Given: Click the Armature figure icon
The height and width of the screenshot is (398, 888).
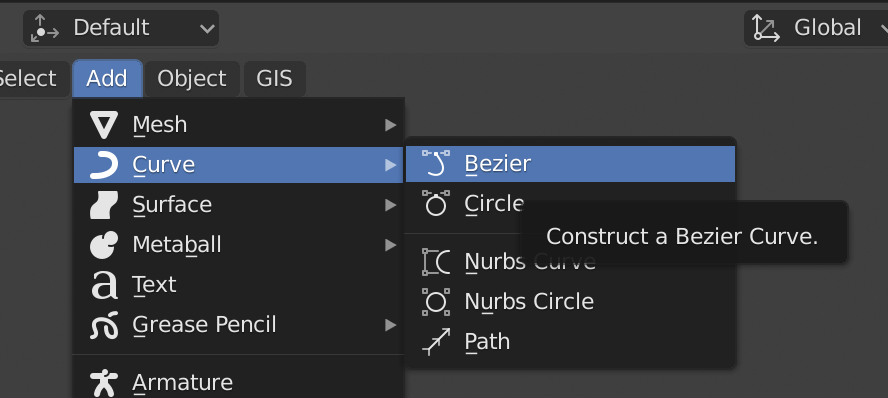Looking at the screenshot, I should click(x=104, y=383).
